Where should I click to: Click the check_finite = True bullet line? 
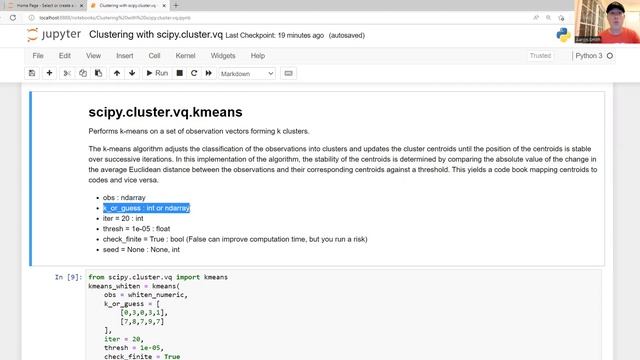pos(235,239)
